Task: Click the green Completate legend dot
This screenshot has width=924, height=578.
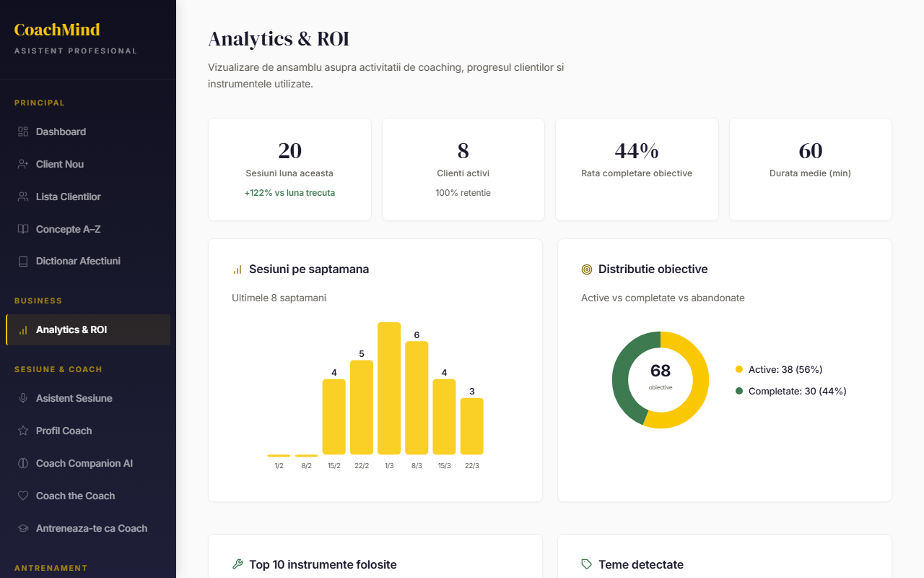Action: (x=738, y=391)
